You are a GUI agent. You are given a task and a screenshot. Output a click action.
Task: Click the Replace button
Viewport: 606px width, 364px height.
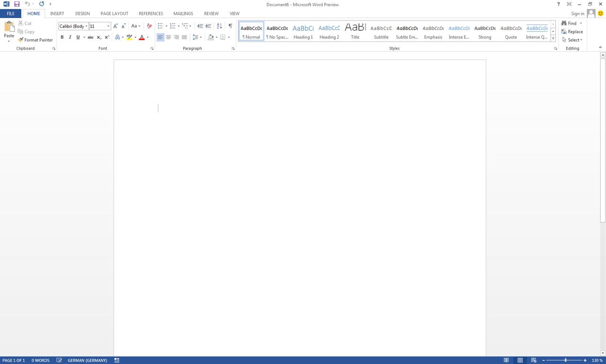[x=572, y=32]
